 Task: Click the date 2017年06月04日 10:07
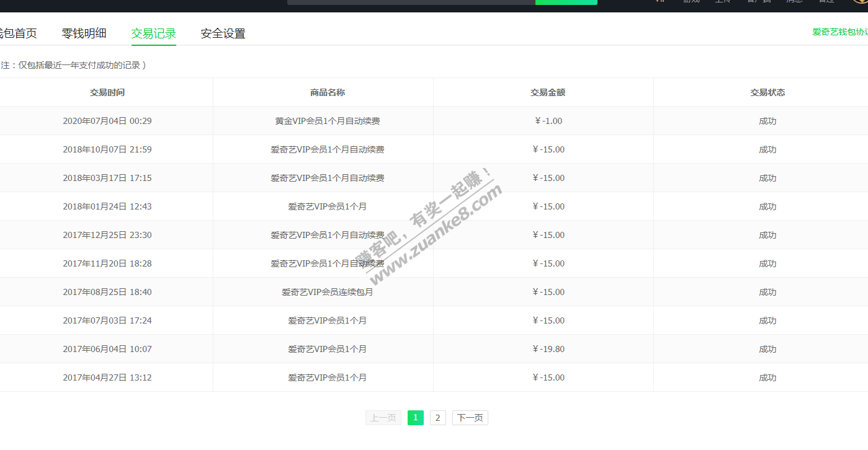tap(107, 349)
